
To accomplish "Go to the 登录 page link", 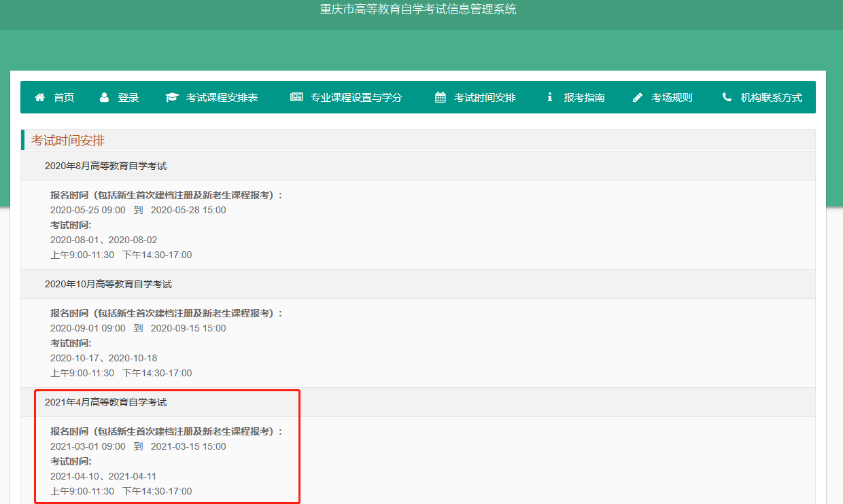I will 128,97.
